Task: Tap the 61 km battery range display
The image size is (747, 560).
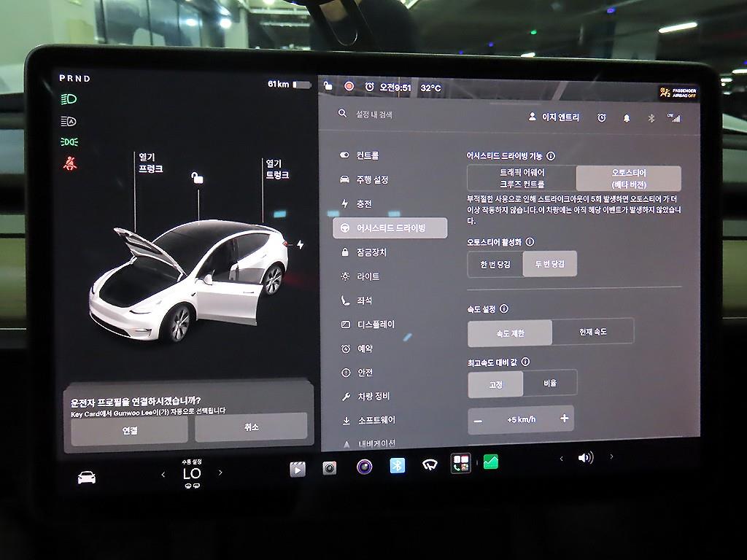Action: click(289, 85)
